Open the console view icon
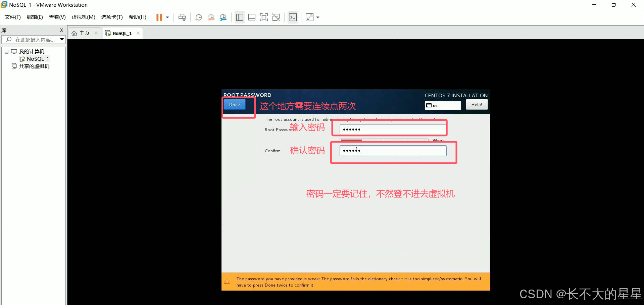Image resolution: width=644 pixels, height=305 pixels. point(293,17)
